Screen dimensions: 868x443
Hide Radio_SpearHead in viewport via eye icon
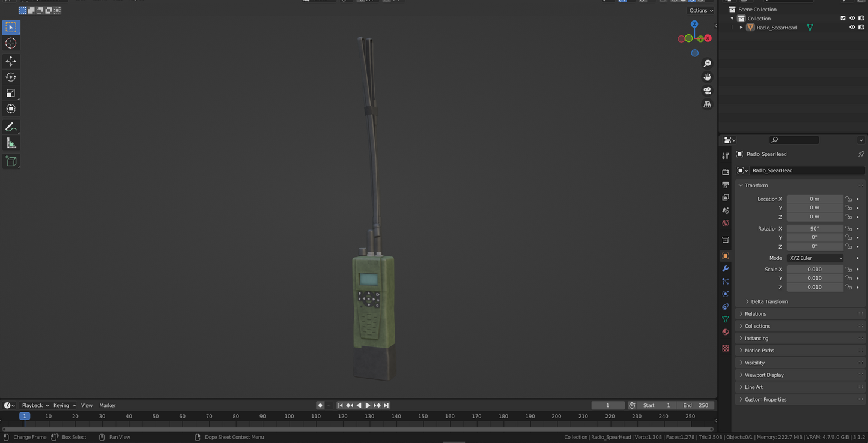[x=852, y=28]
